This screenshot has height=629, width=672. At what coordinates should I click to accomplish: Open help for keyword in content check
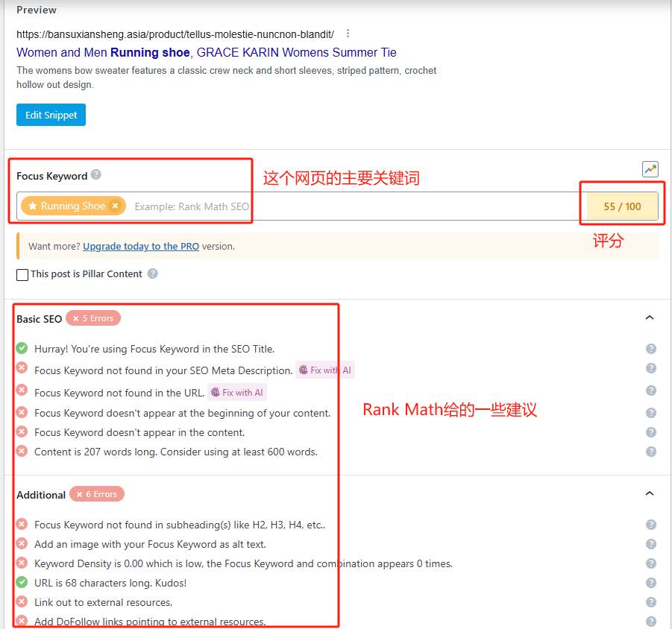[651, 432]
